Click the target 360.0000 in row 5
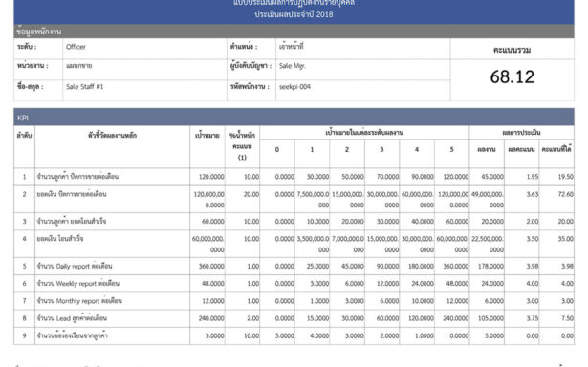The height and width of the screenshot is (367, 588). (211, 266)
